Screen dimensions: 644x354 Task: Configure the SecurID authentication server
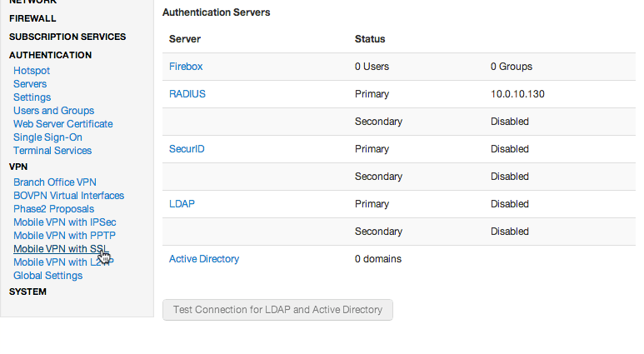(187, 149)
